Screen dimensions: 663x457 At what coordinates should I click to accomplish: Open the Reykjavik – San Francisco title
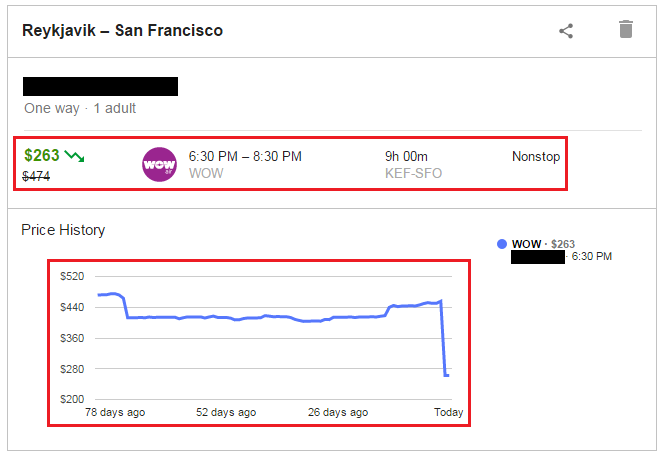tap(123, 30)
